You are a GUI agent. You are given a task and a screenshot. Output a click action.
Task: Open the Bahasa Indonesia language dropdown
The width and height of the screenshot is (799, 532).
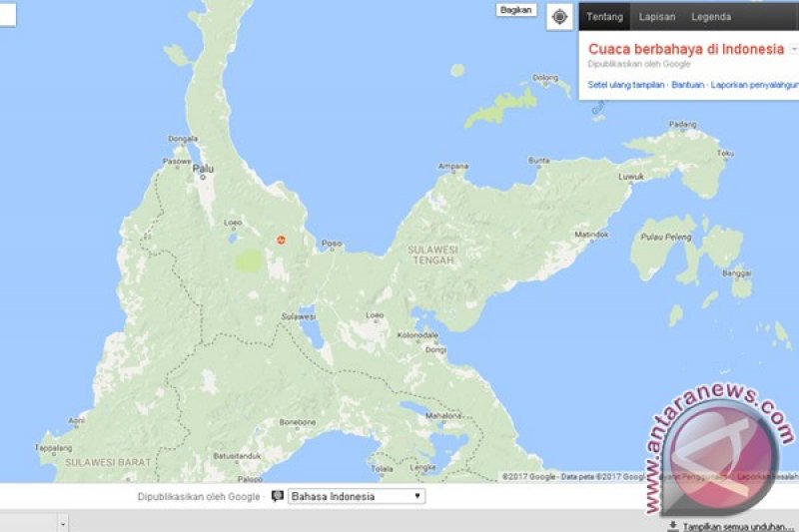357,496
